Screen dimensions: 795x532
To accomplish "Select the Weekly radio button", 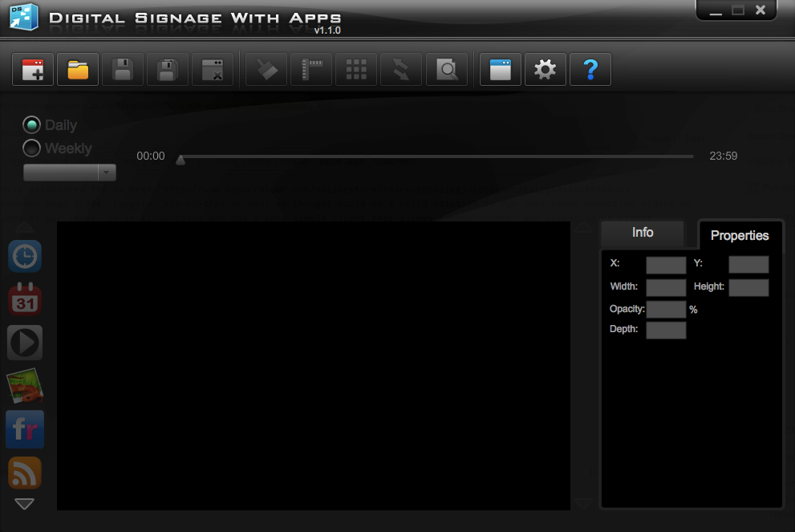I will click(31, 148).
